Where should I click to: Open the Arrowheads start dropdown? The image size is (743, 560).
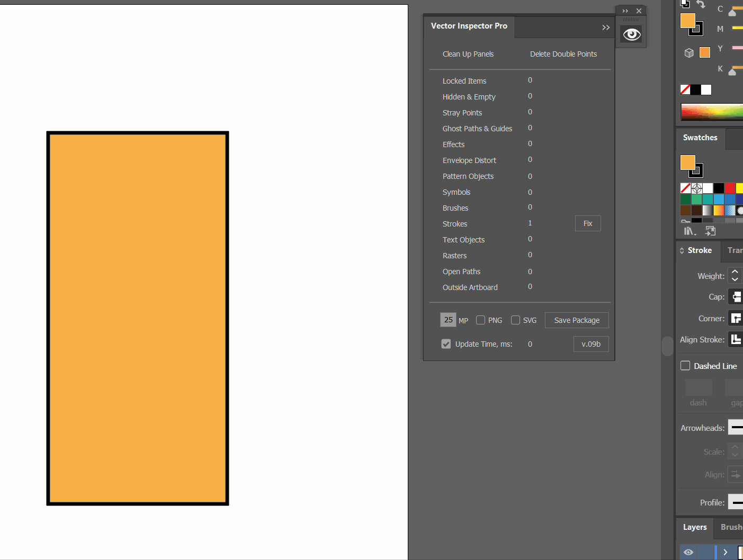click(x=736, y=427)
